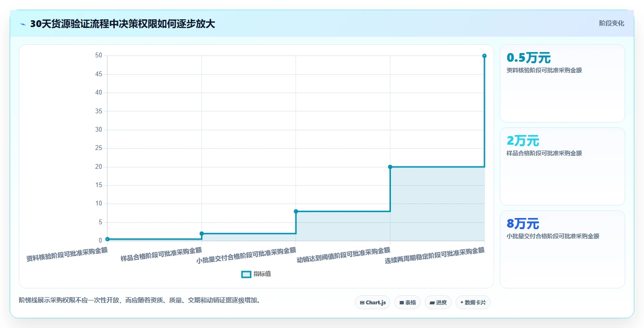Click the x-axis label 连续两周期稳定阶段可批准采购金额
Screen dimensions: 644x328
[435, 255]
